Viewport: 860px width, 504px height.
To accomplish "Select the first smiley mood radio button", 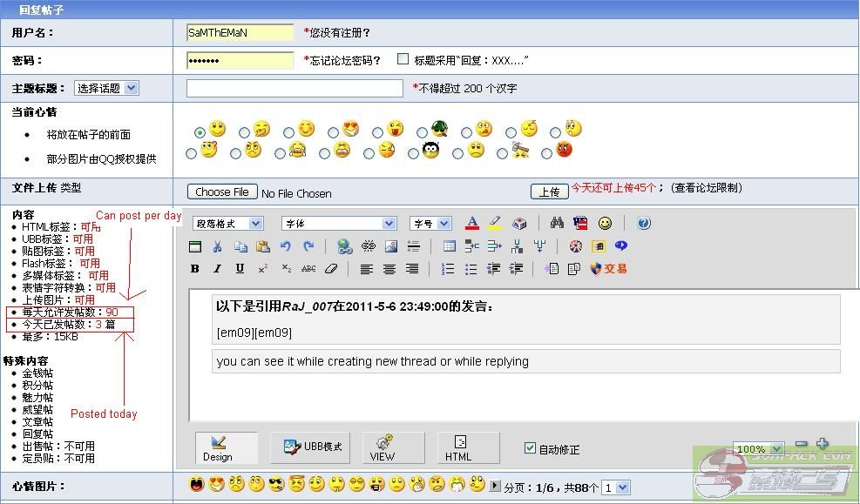I will (x=200, y=132).
